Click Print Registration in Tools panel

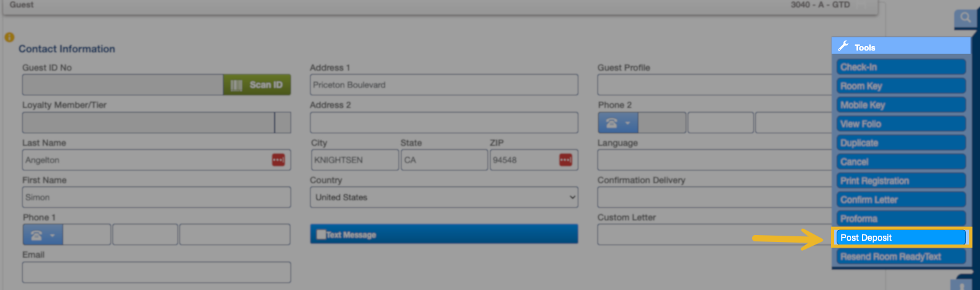[901, 181]
